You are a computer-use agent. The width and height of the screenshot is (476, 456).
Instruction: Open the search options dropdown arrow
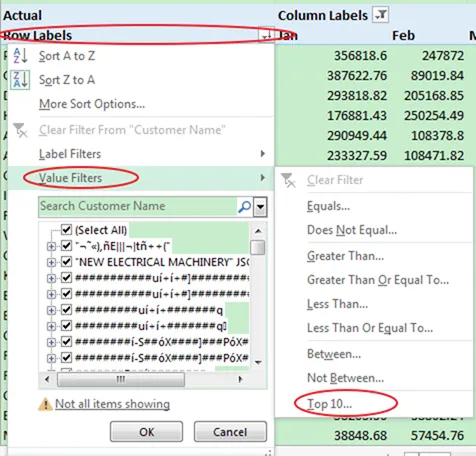pyautogui.click(x=260, y=207)
